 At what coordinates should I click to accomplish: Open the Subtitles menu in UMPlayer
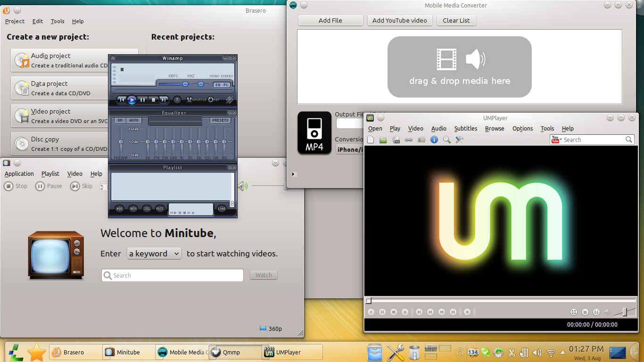pos(466,129)
